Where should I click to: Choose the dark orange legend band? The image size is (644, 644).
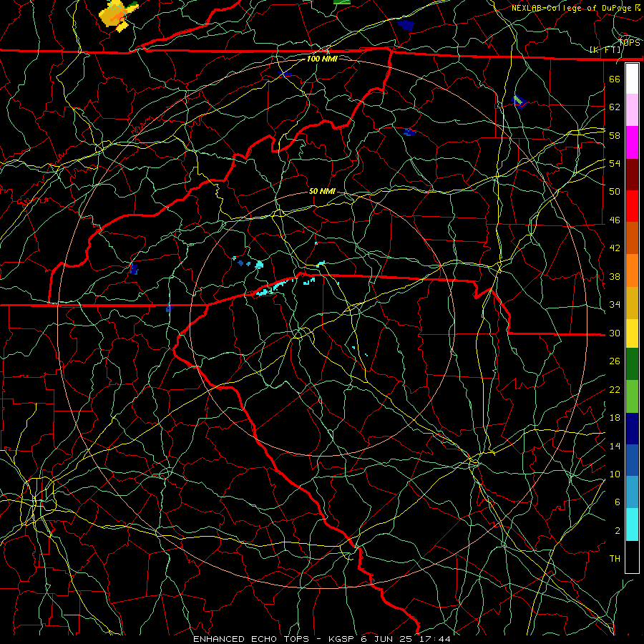(632, 238)
